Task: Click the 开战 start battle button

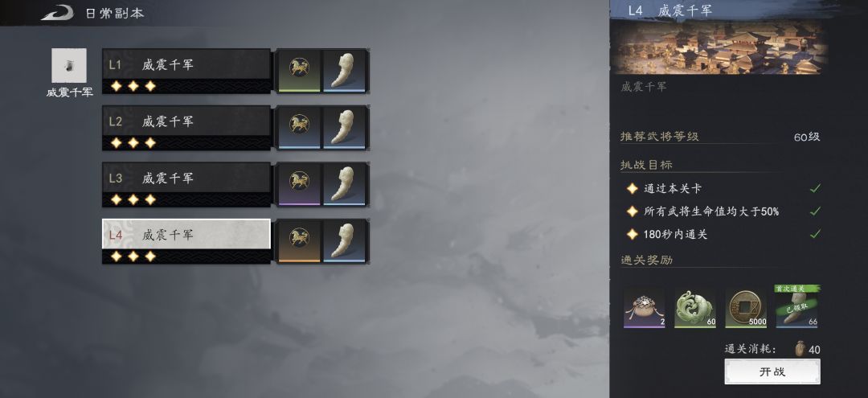Action: click(772, 371)
